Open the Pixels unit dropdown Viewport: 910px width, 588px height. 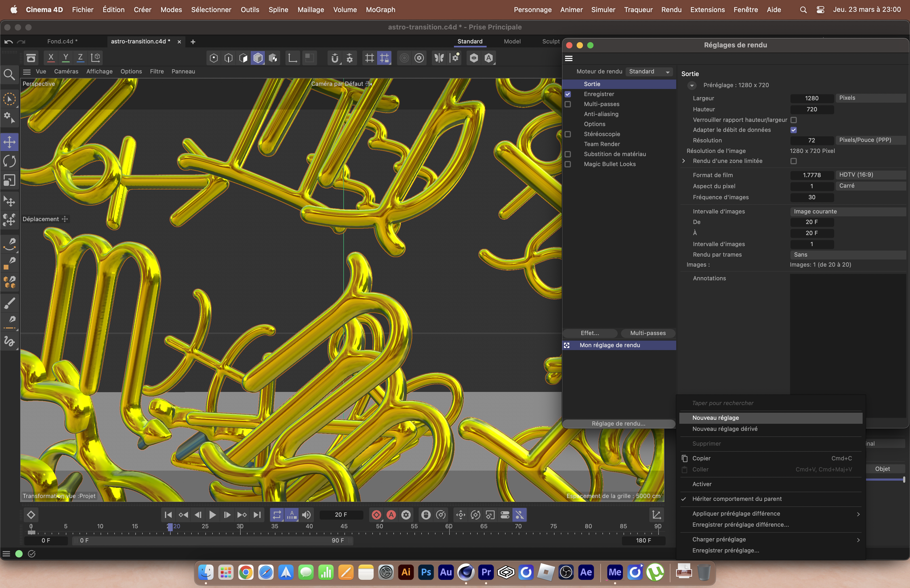[870, 98]
